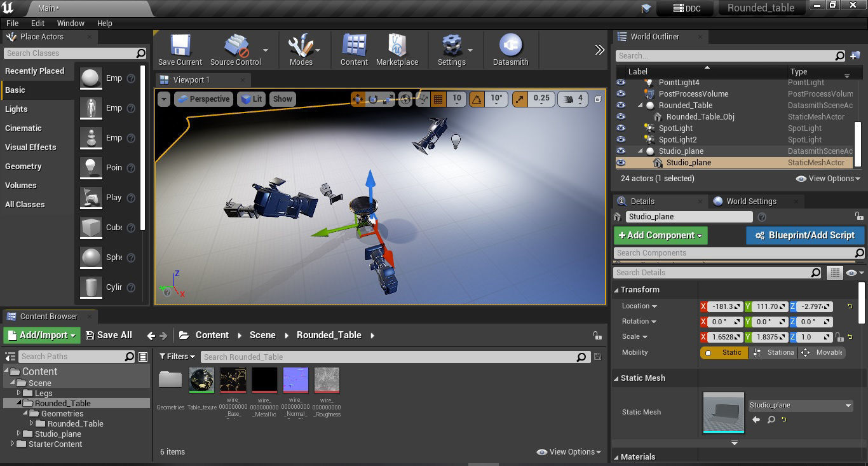The width and height of the screenshot is (868, 466).
Task: Open the Modes toolbar tool
Action: coord(301,50)
